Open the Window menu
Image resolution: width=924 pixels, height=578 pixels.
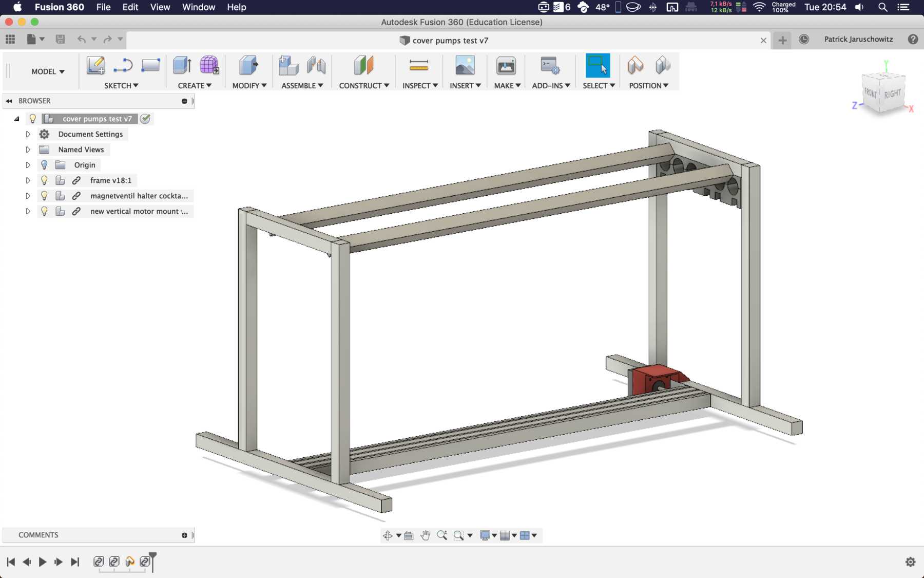click(199, 7)
